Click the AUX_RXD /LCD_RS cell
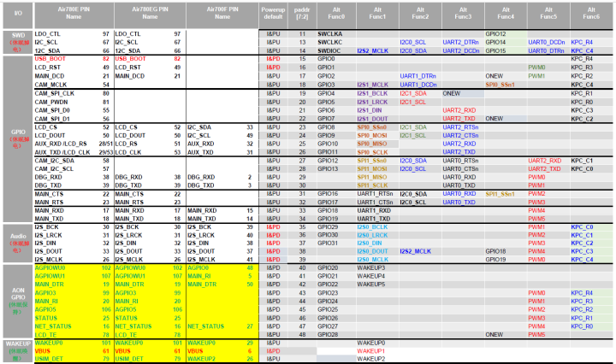The width and height of the screenshot is (616, 364). coord(61,144)
